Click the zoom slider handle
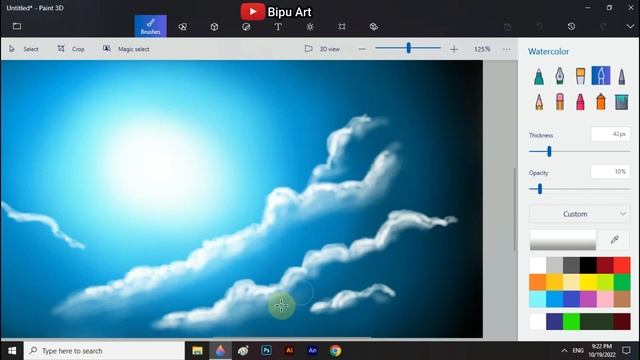The width and height of the screenshot is (640, 360). pos(408,48)
